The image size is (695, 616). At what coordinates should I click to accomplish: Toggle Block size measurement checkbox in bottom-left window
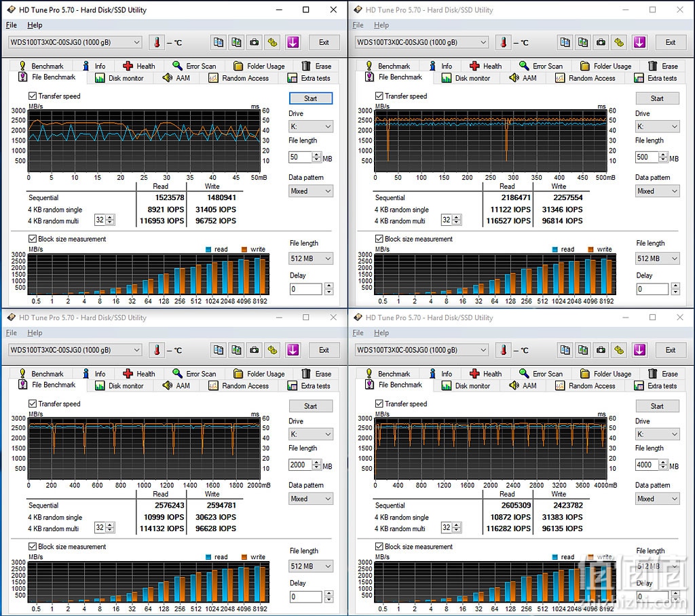pos(33,546)
